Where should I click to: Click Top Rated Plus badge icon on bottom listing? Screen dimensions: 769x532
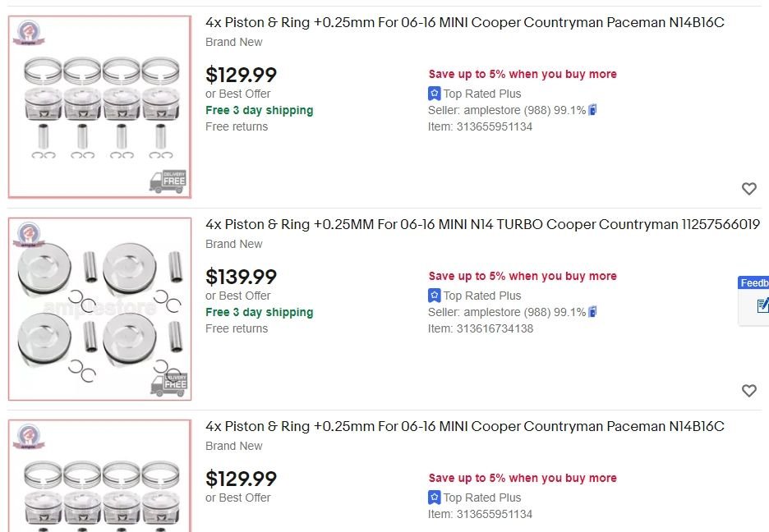pos(435,498)
